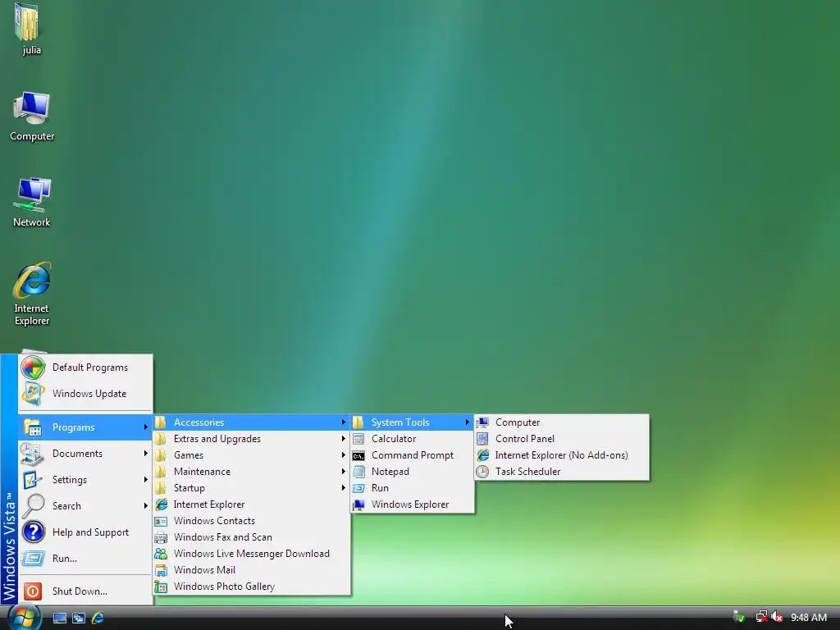This screenshot has height=630, width=840.
Task: Click the Notepad icon in Accessories
Action: tap(358, 472)
